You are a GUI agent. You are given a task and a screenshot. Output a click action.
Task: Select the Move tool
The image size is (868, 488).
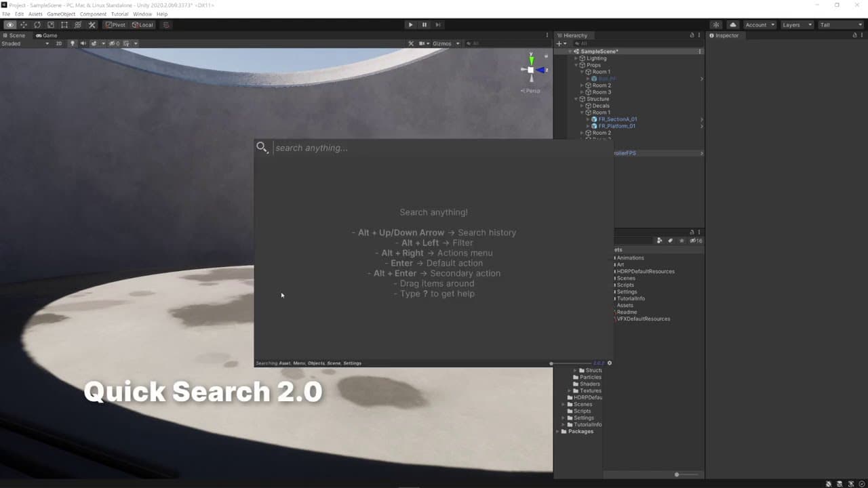tap(23, 25)
